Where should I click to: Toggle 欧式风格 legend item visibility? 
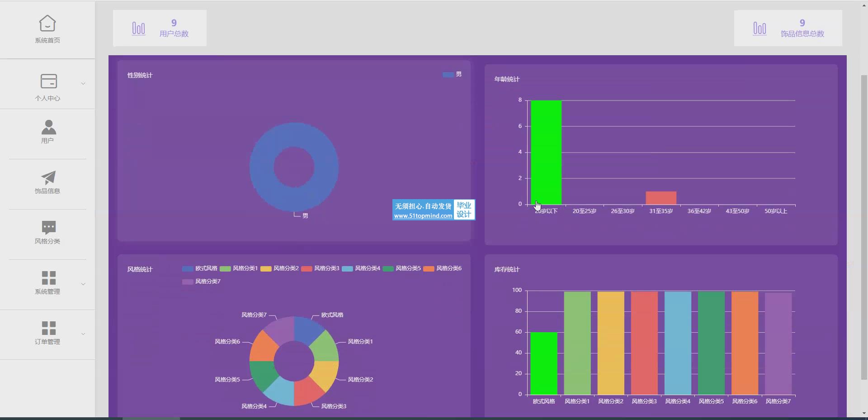click(x=199, y=268)
